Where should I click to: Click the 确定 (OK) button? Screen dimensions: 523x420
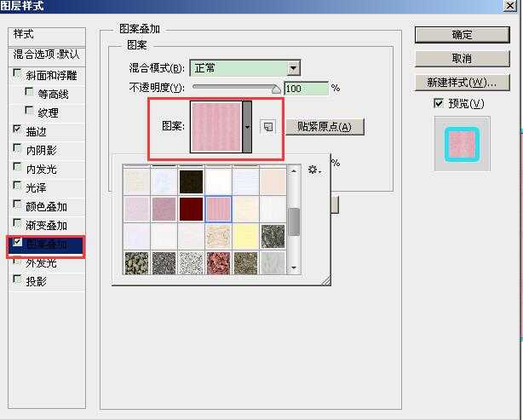(462, 35)
